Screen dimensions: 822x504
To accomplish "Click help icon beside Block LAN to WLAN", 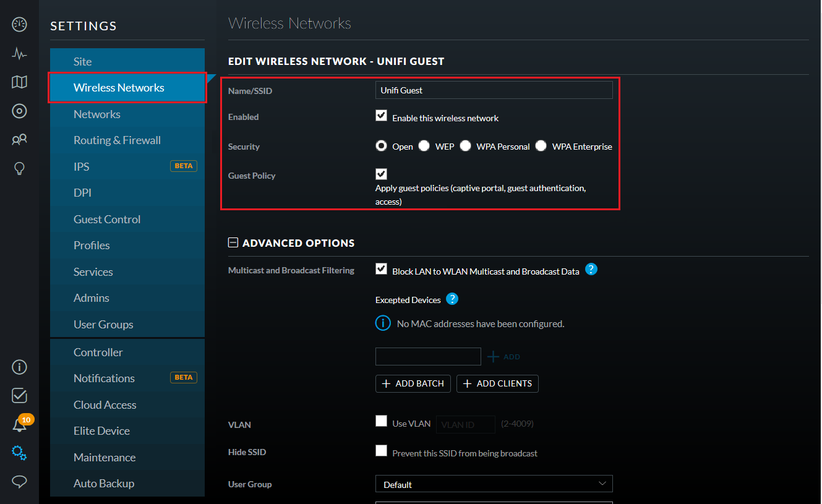I will point(591,270).
